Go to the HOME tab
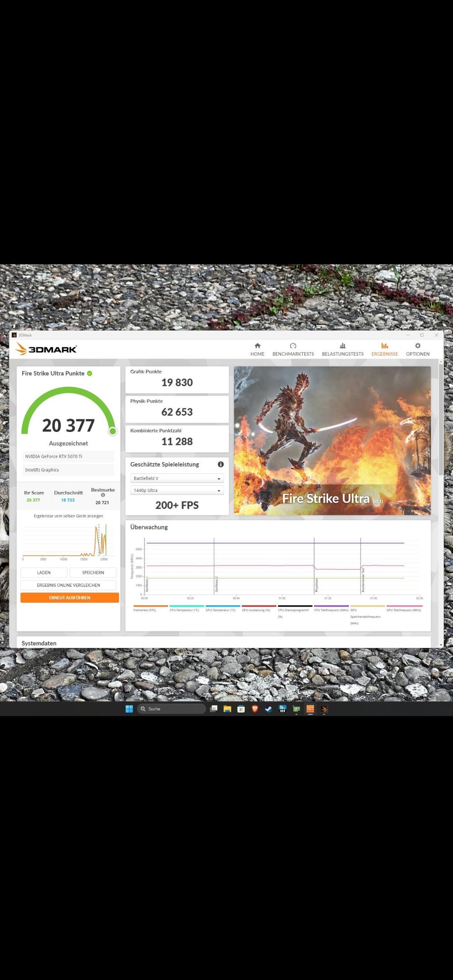Screen dimensions: 453x980 (x=257, y=349)
